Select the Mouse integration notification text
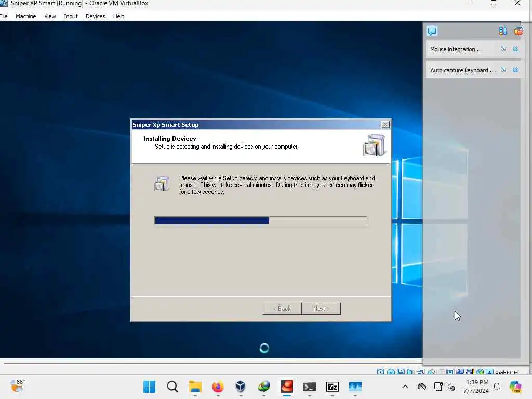Viewport: 532px width, 399px height. click(x=456, y=49)
